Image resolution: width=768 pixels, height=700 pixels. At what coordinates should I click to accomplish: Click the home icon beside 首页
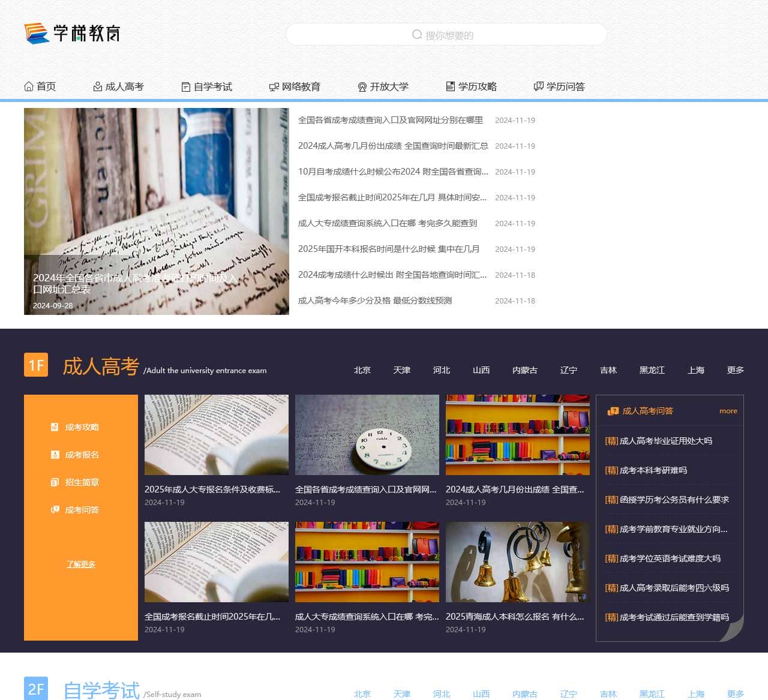(28, 86)
